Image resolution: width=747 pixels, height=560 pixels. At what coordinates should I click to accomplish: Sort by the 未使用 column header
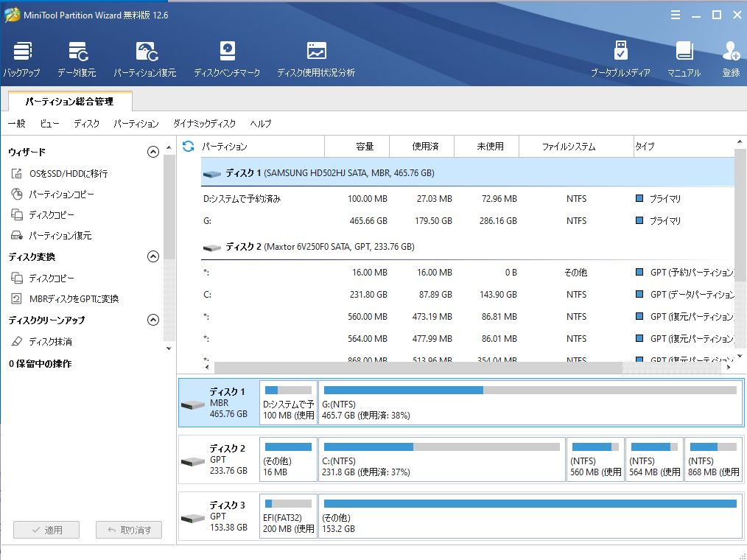pyautogui.click(x=486, y=147)
